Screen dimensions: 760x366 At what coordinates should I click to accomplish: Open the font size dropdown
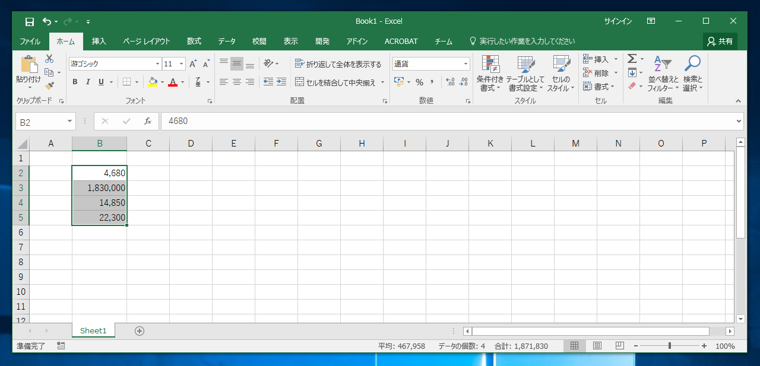pyautogui.click(x=182, y=64)
